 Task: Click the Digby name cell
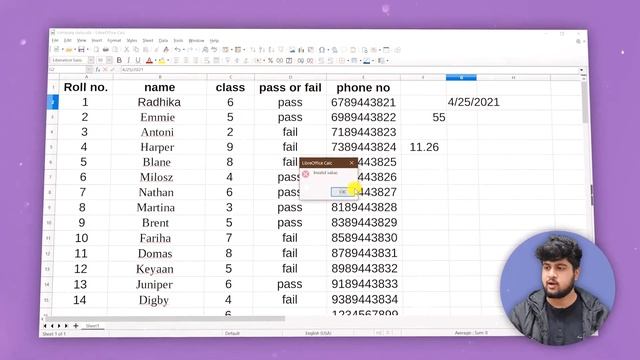154,300
